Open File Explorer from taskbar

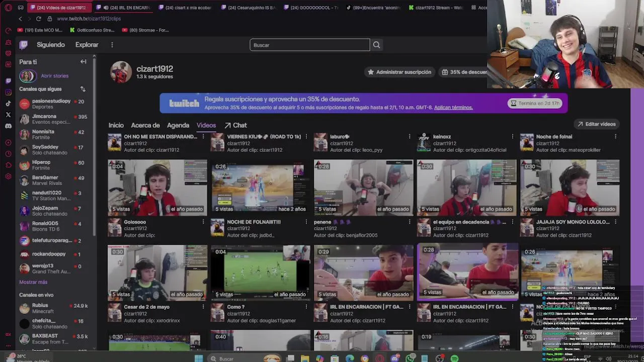pyautogui.click(x=305, y=358)
